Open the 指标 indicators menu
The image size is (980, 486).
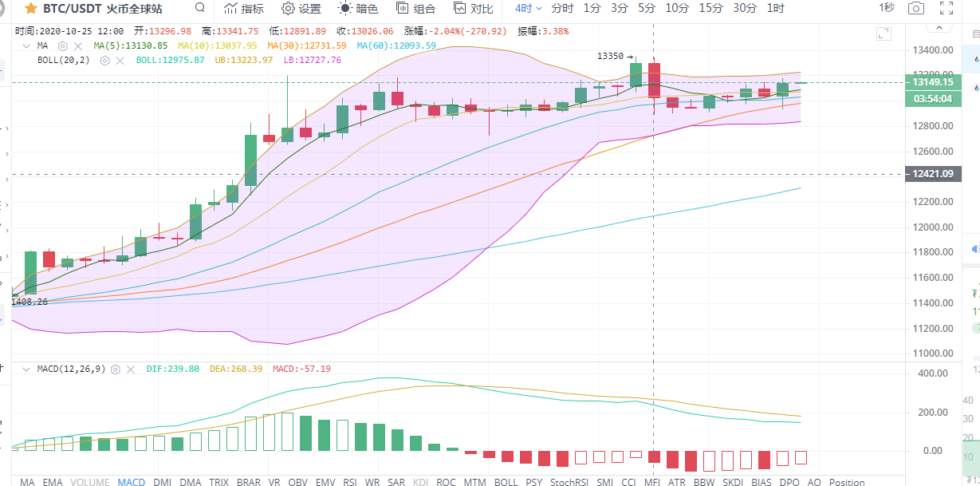[x=244, y=9]
